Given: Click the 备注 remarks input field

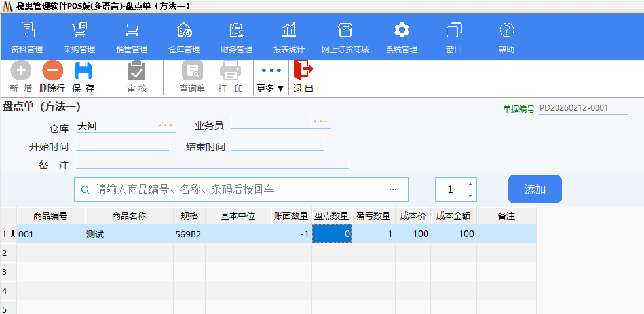Looking at the screenshot, I should (212, 164).
